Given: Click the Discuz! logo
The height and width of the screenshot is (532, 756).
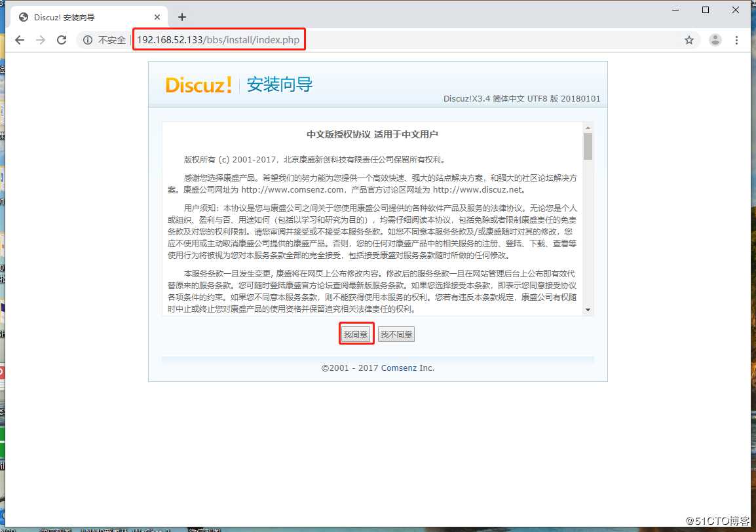Looking at the screenshot, I should click(x=198, y=85).
